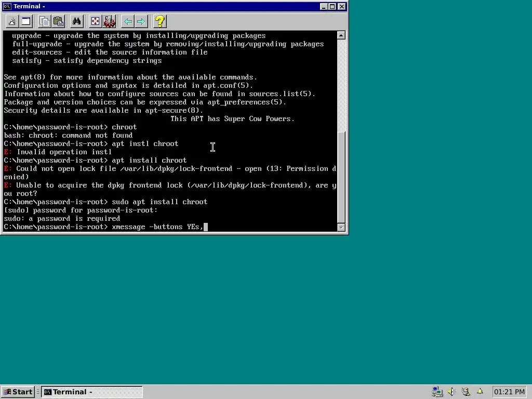Click the Terminal window title bar icon

(x=7, y=6)
